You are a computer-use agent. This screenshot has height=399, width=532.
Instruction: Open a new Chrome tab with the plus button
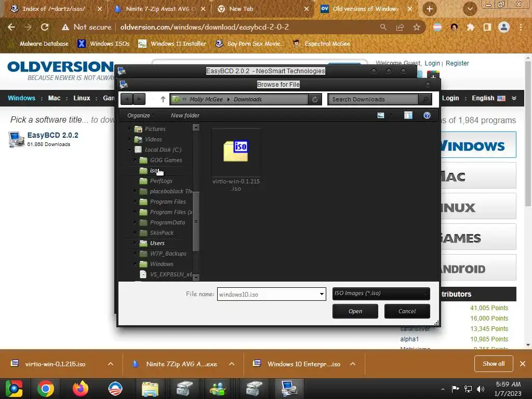coord(430,9)
